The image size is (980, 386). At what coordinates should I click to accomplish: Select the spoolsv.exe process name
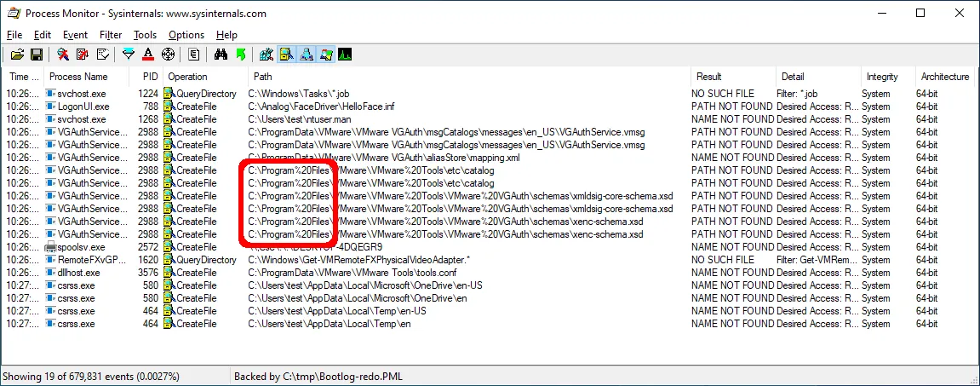point(82,247)
